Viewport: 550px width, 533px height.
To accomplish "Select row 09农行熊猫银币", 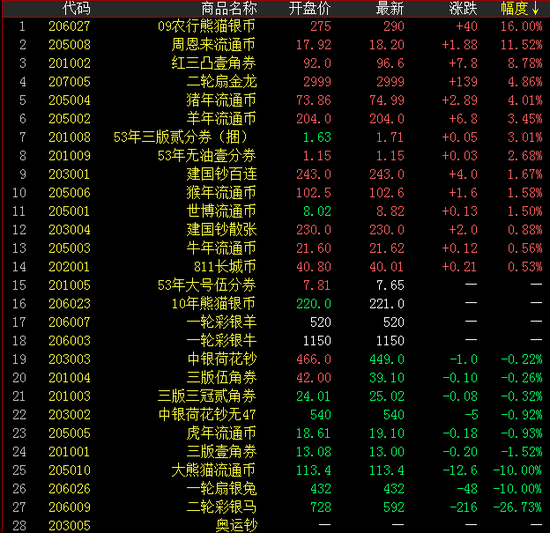I will tap(275, 26).
